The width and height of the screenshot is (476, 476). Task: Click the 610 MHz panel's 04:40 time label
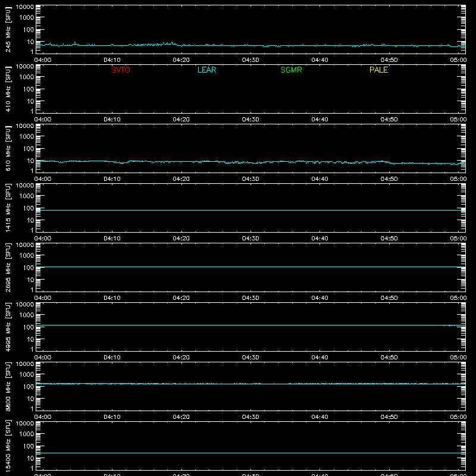[320, 179]
